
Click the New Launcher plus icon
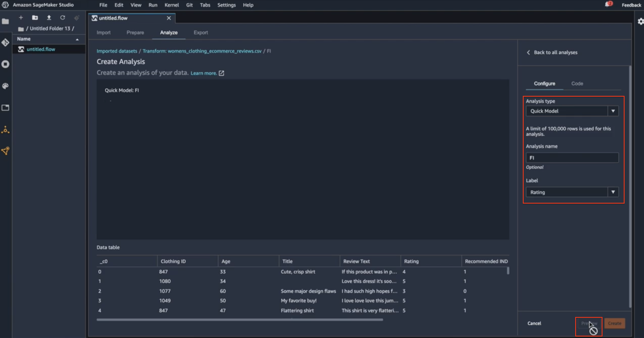21,18
